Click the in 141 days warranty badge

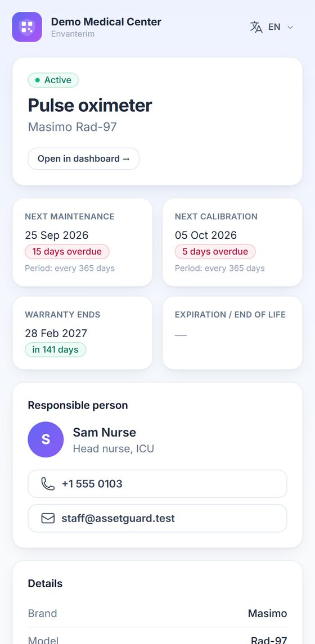click(x=56, y=350)
